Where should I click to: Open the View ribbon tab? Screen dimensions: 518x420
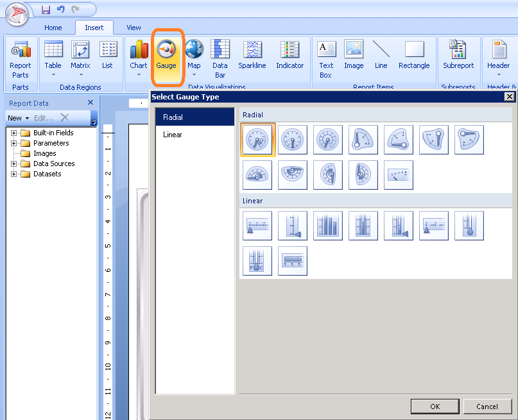134,28
